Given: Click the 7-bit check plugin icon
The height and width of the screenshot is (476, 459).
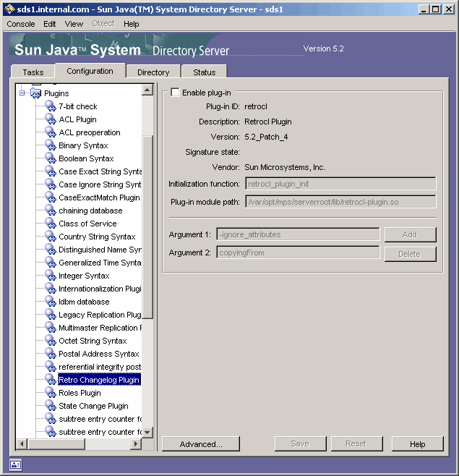Looking at the screenshot, I should tap(50, 106).
